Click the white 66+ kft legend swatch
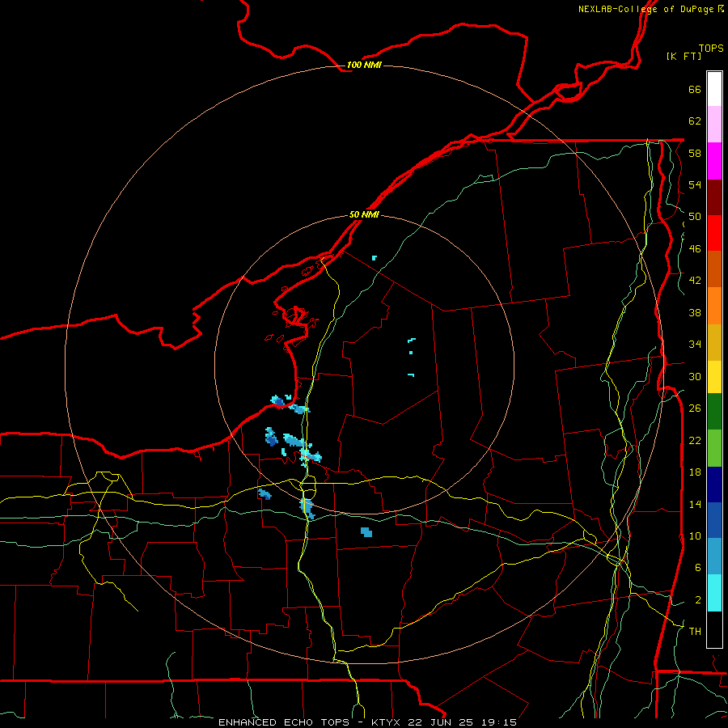728x728 pixels. coord(714,89)
